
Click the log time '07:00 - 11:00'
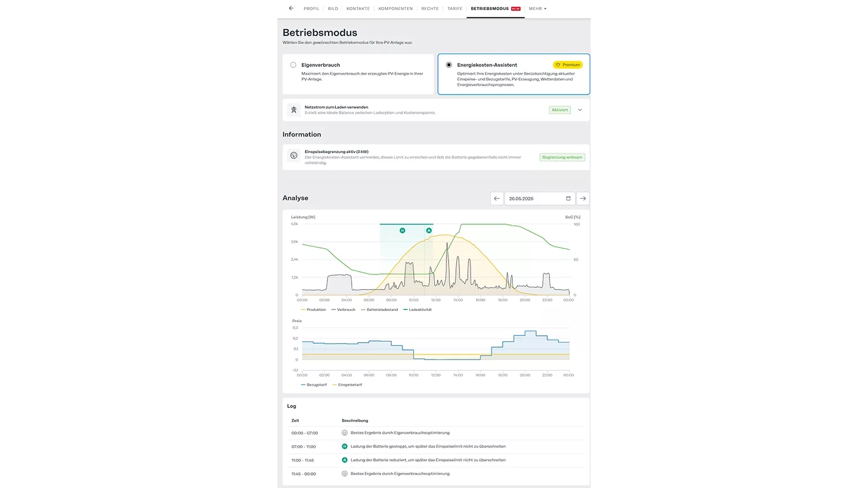tap(303, 446)
